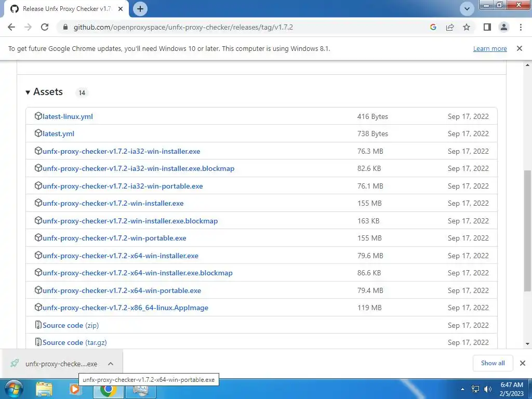Click file icon beside Source code (tar.gz)
The height and width of the screenshot is (399, 532).
coord(38,342)
